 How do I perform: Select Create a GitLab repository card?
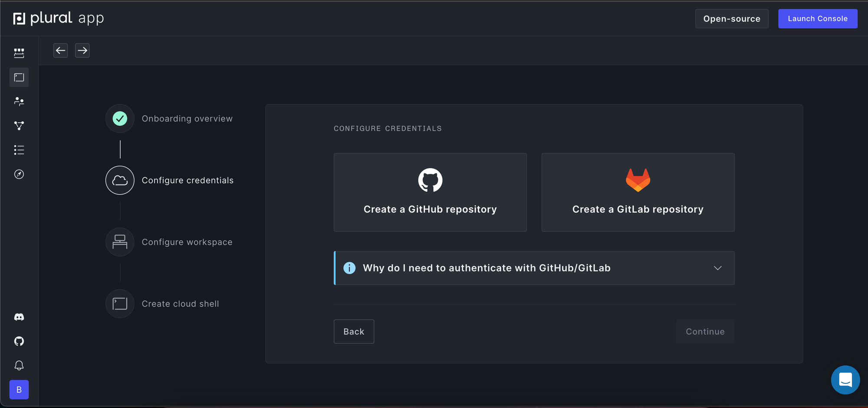(x=638, y=192)
